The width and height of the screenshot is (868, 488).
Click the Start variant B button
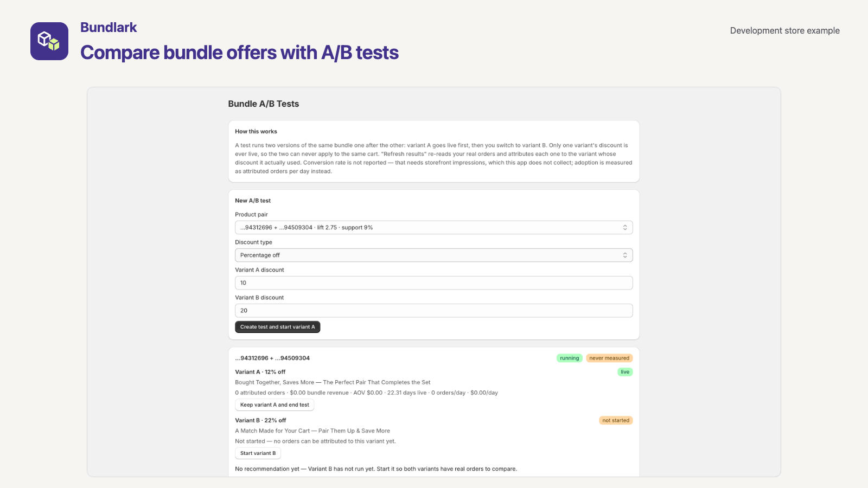click(x=258, y=453)
